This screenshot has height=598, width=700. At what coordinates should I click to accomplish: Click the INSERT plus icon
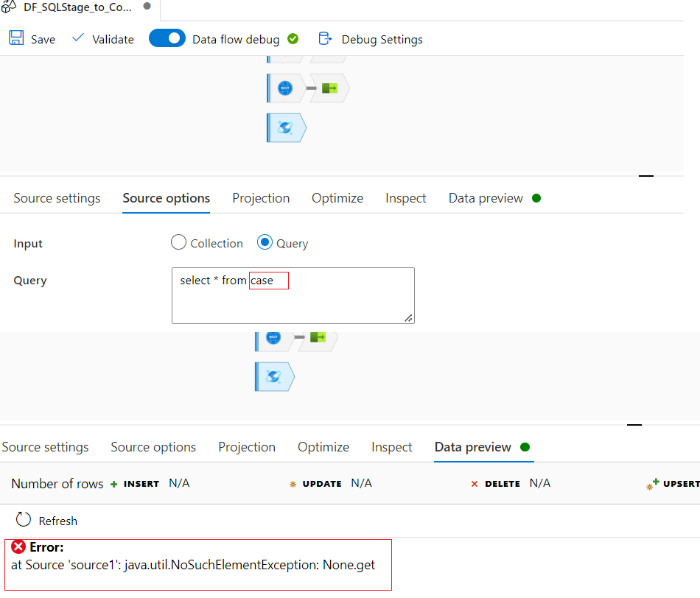[113, 484]
